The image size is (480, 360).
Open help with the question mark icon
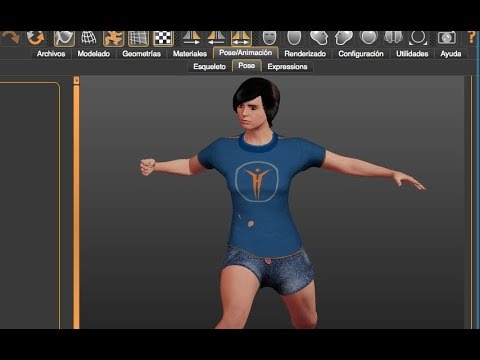point(471,37)
